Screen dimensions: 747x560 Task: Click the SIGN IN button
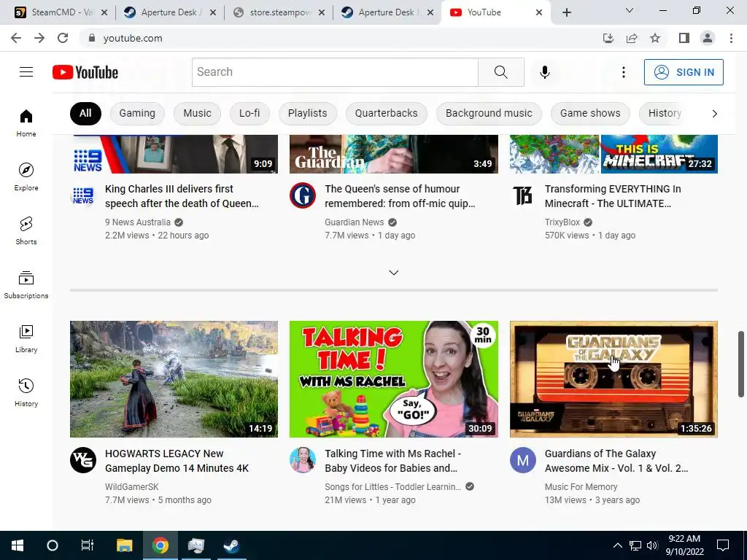684,72
